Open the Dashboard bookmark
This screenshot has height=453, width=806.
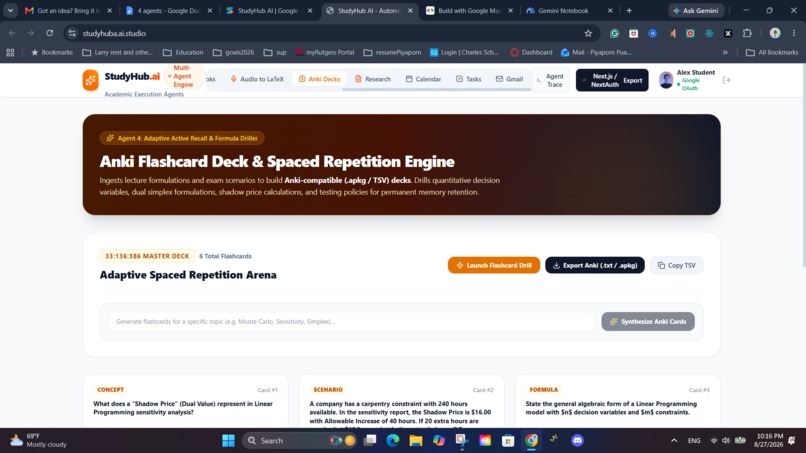(531, 52)
